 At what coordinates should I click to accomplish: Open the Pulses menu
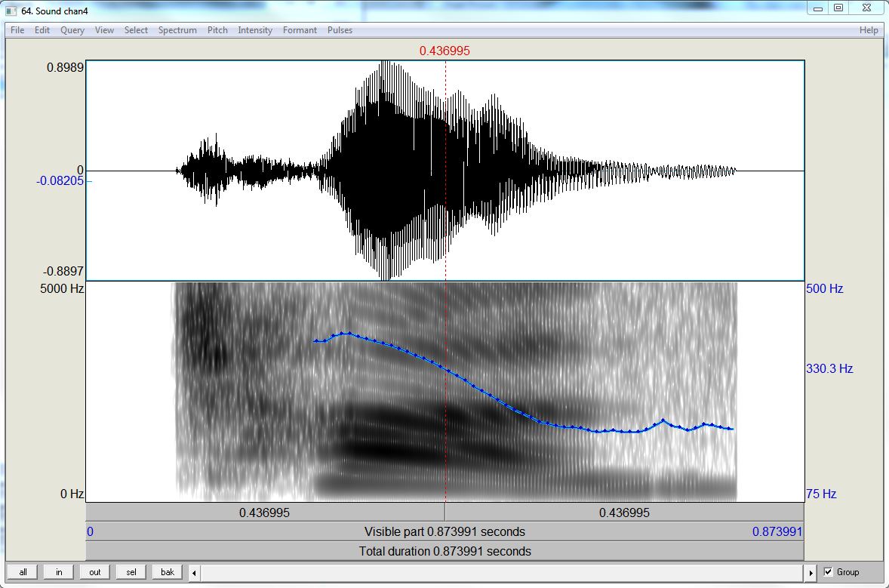tap(340, 30)
